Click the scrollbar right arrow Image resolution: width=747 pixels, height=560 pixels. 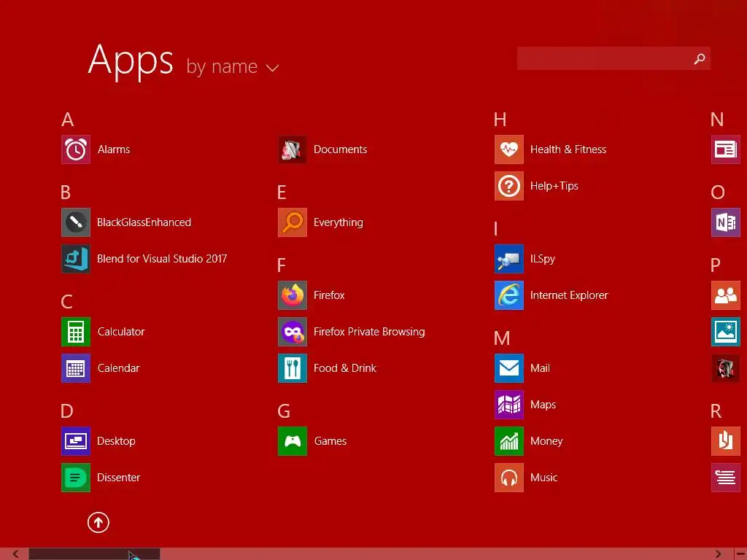point(718,554)
